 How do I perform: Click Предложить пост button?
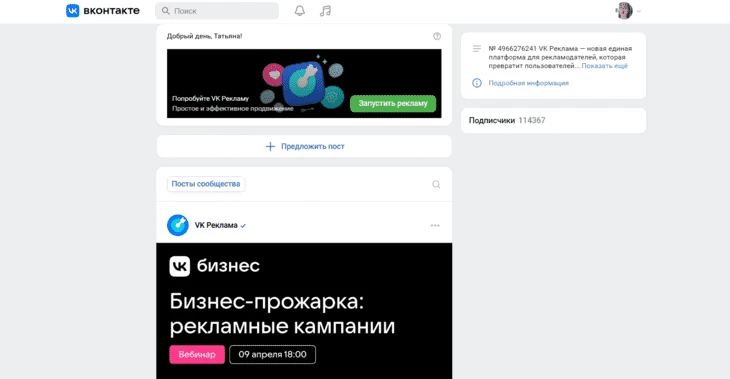304,146
